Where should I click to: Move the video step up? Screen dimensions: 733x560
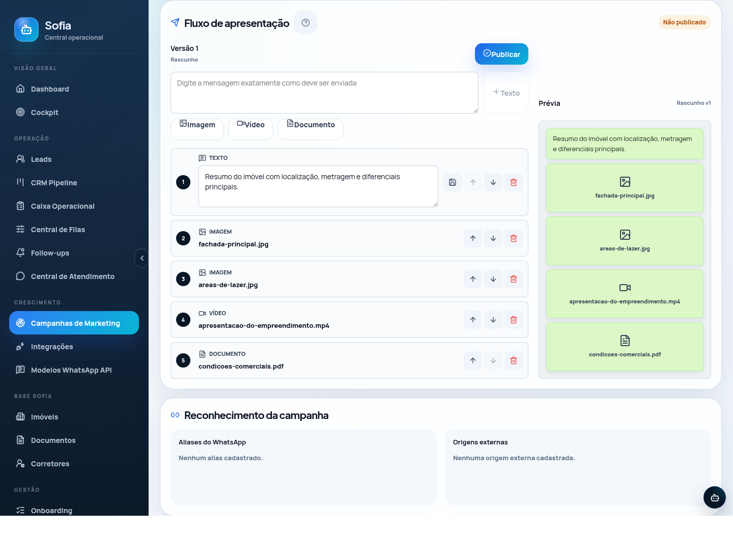[473, 320]
